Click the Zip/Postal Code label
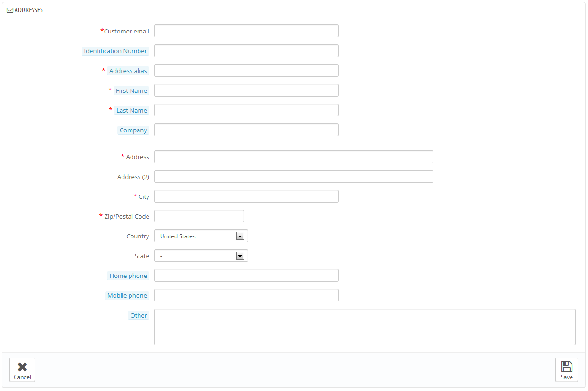The width and height of the screenshot is (588, 391). [127, 216]
